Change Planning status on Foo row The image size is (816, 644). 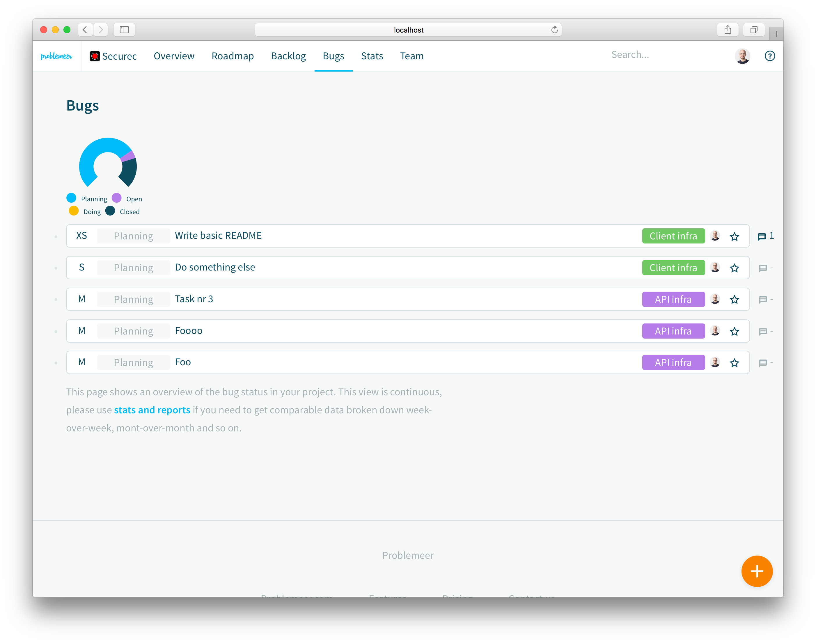134,362
